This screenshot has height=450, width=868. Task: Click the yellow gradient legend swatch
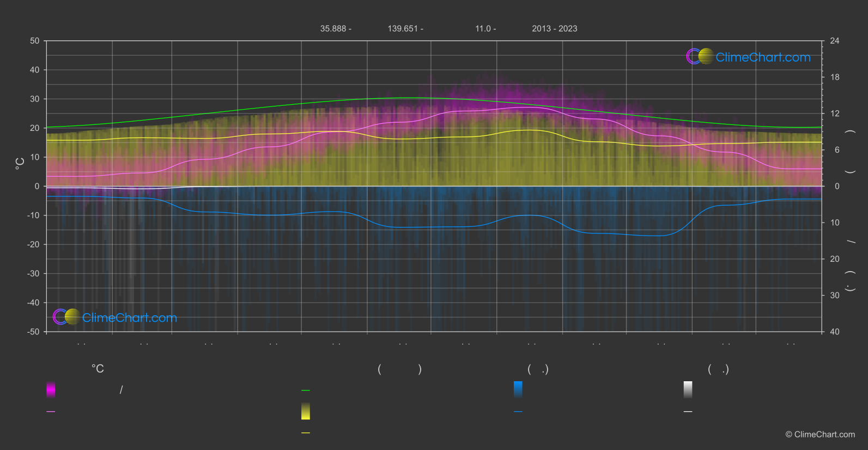(306, 411)
